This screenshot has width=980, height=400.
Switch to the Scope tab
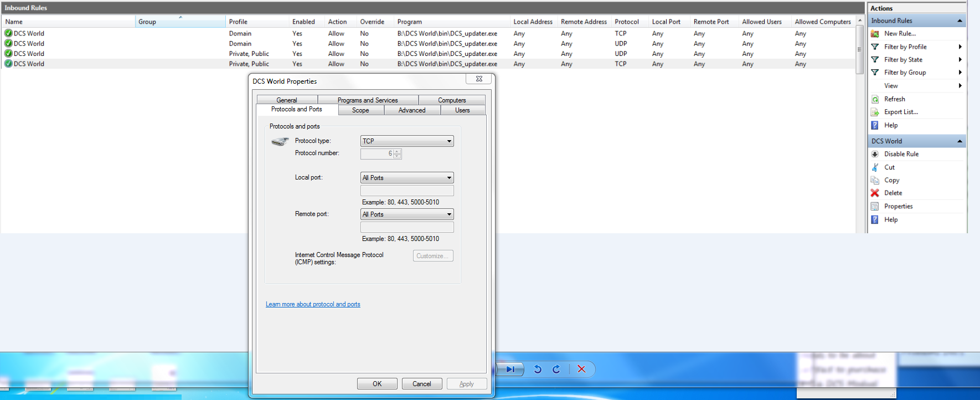(360, 110)
